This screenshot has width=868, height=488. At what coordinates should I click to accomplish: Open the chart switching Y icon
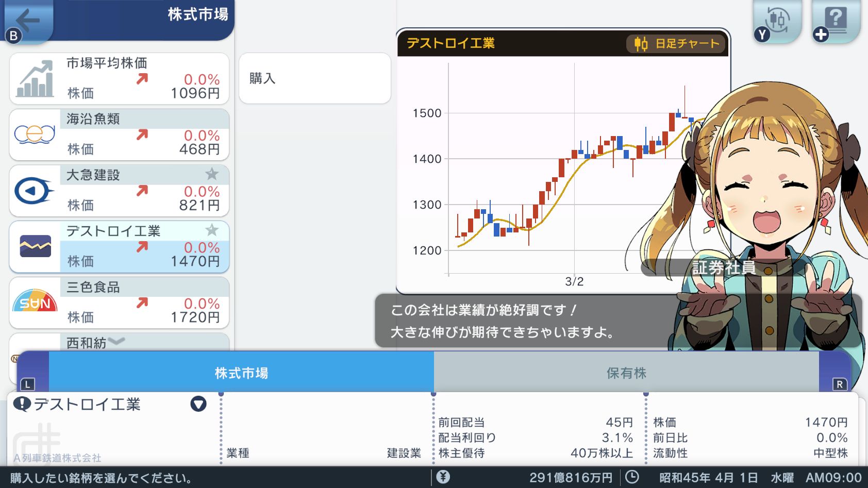(777, 22)
